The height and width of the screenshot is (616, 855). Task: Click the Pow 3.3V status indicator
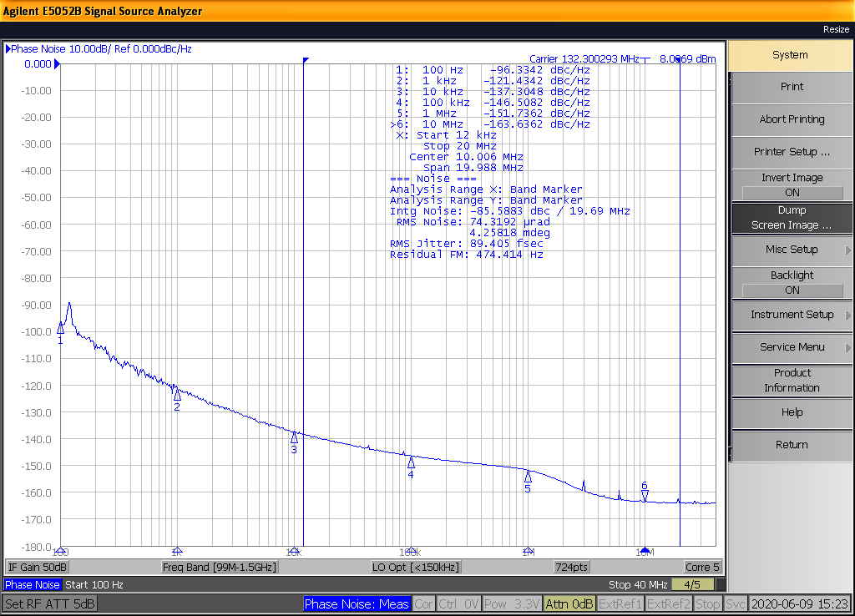[512, 604]
